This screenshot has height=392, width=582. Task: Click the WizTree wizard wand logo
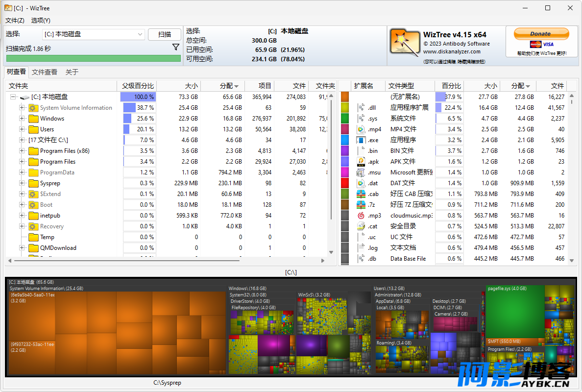tap(405, 43)
